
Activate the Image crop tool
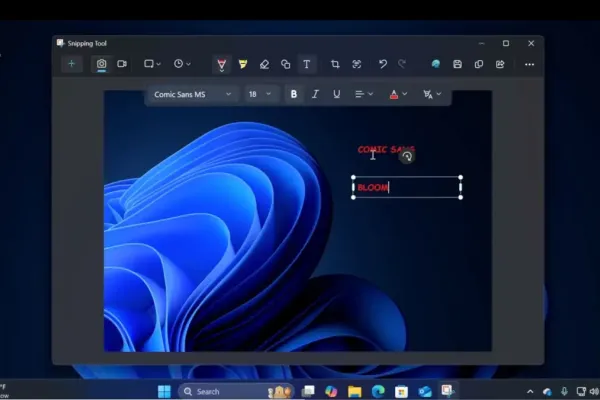click(335, 64)
